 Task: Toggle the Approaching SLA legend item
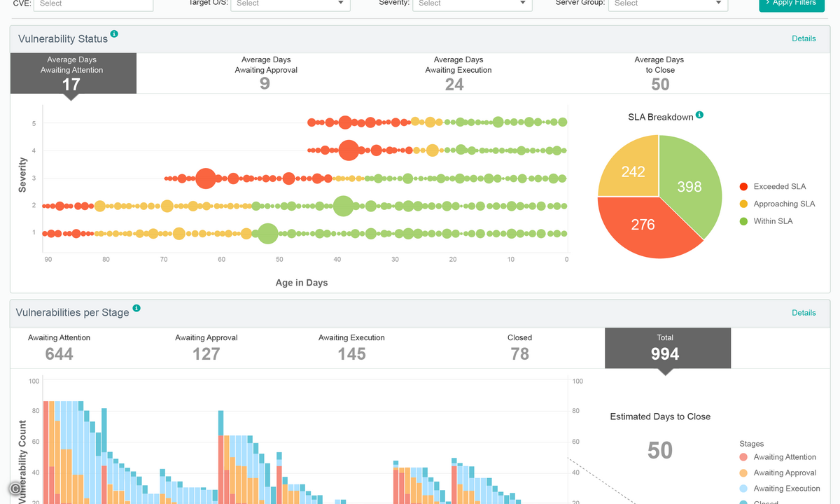pos(777,204)
